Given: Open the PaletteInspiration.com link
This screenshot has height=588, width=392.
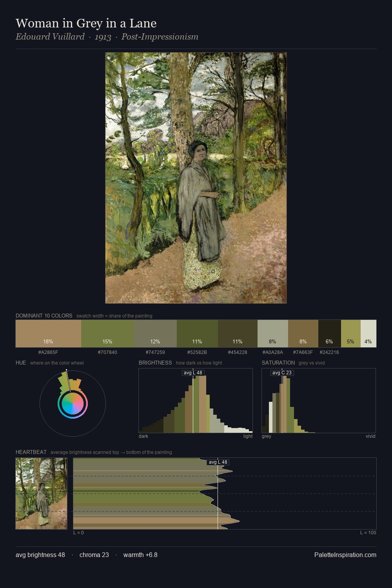Looking at the screenshot, I should click(345, 555).
